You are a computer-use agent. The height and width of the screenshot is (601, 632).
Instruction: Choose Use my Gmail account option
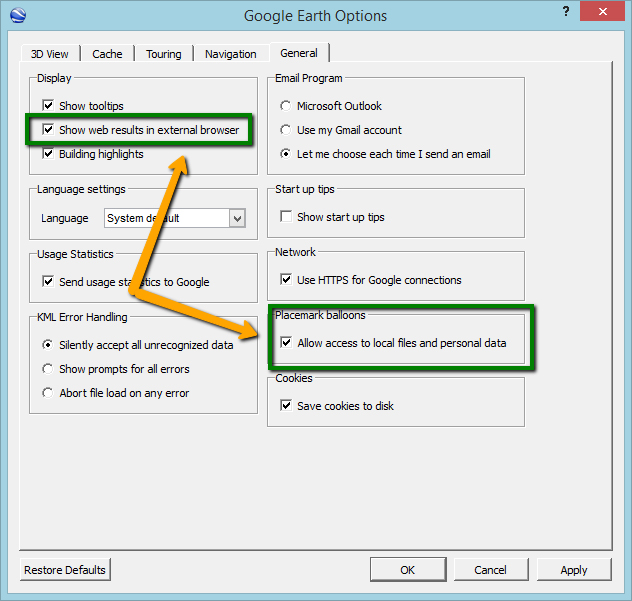[286, 130]
